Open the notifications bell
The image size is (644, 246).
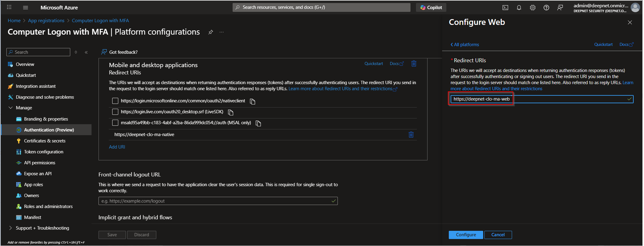pyautogui.click(x=519, y=8)
